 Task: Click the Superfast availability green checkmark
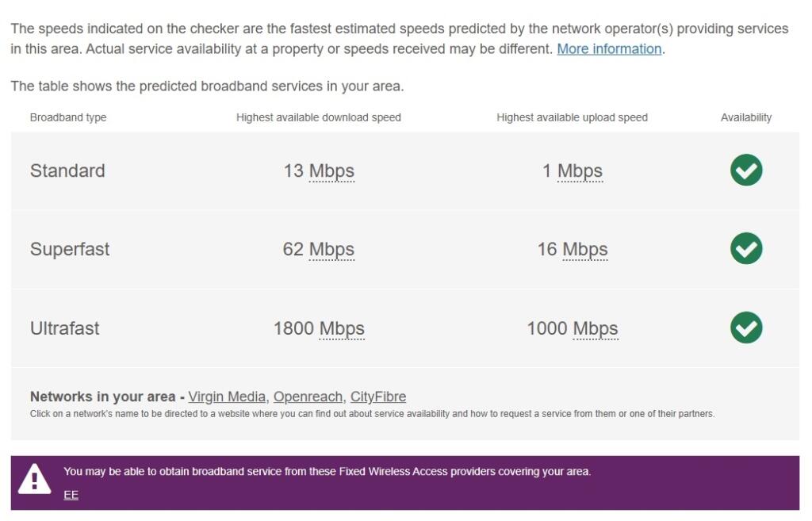tap(745, 248)
